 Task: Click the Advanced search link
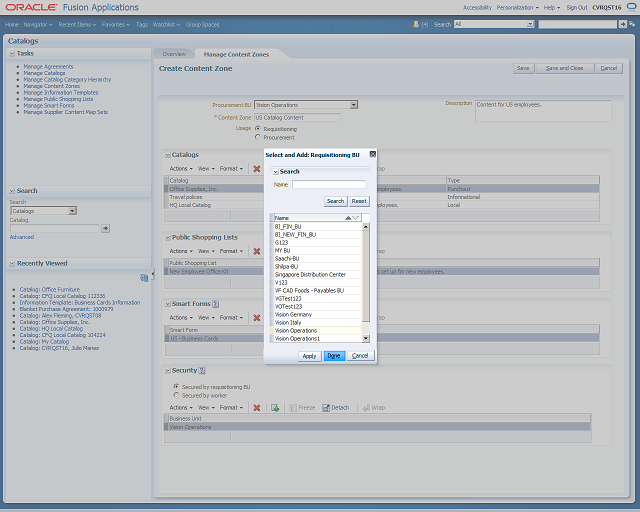click(22, 237)
